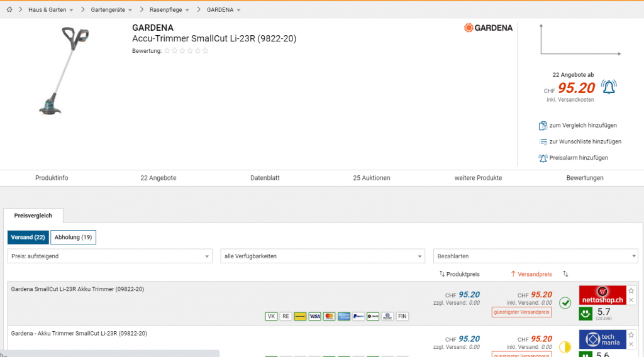Click the VISA payment icon in nettoshop row
The width and height of the screenshot is (644, 357).
314,316
